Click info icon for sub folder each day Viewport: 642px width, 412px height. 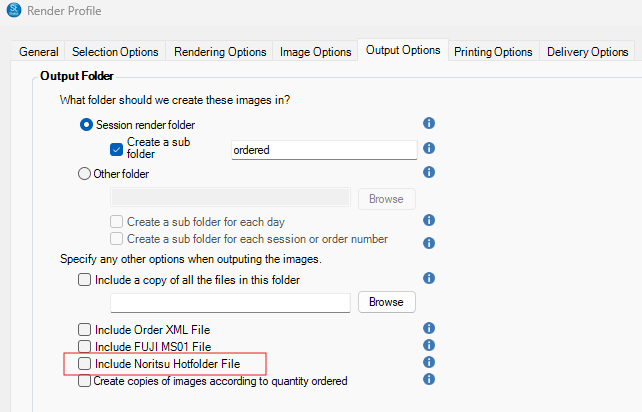429,220
